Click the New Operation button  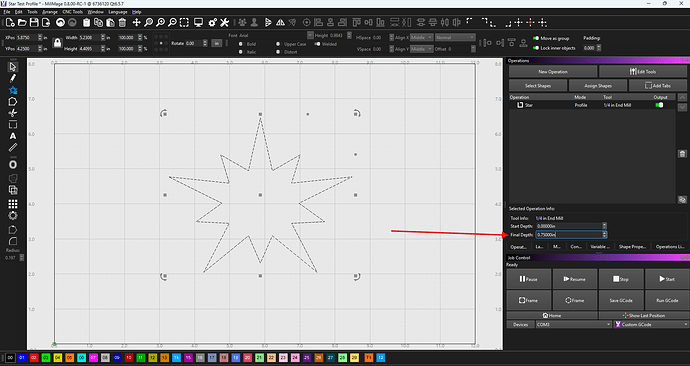point(553,72)
